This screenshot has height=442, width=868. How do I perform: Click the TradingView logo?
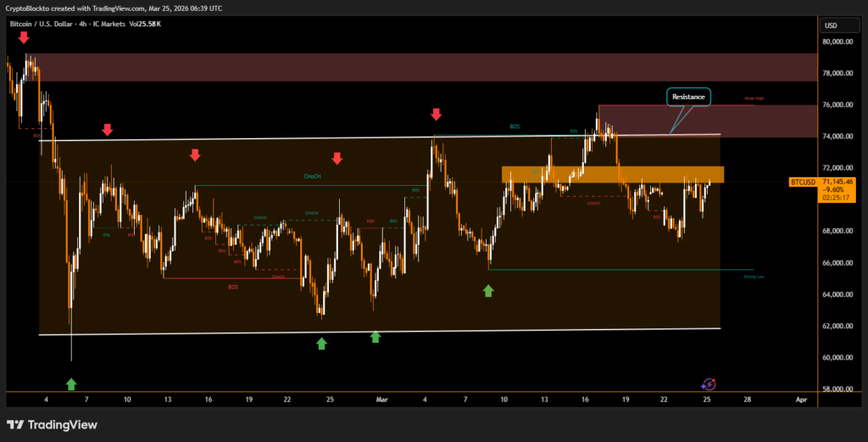click(53, 425)
